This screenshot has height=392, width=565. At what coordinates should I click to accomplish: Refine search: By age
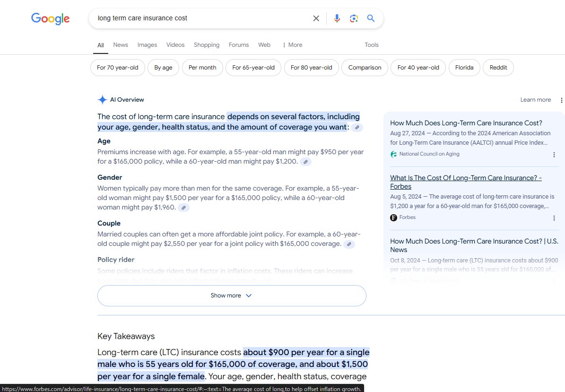pos(163,68)
